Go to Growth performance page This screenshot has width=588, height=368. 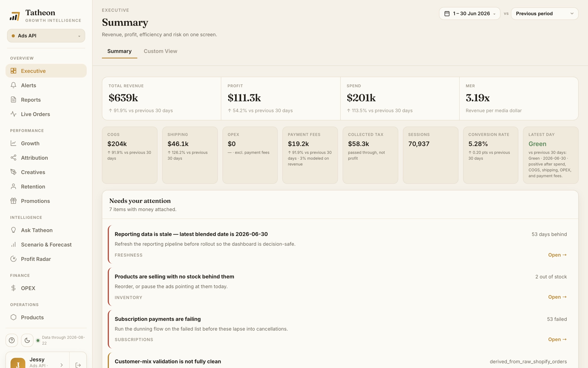(x=46, y=143)
